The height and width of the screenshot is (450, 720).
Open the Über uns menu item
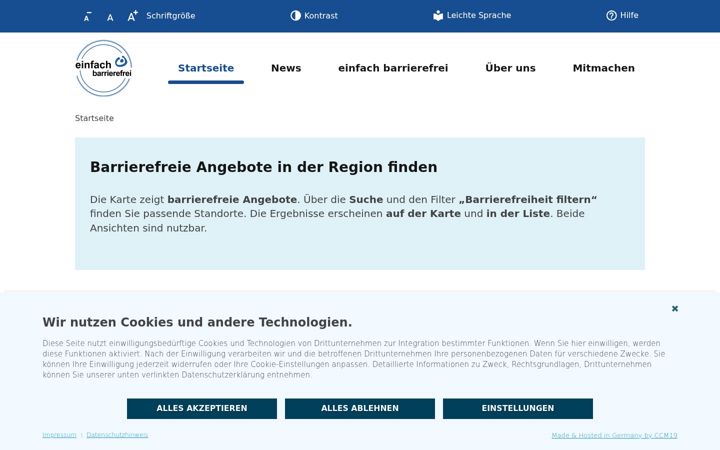(x=510, y=68)
